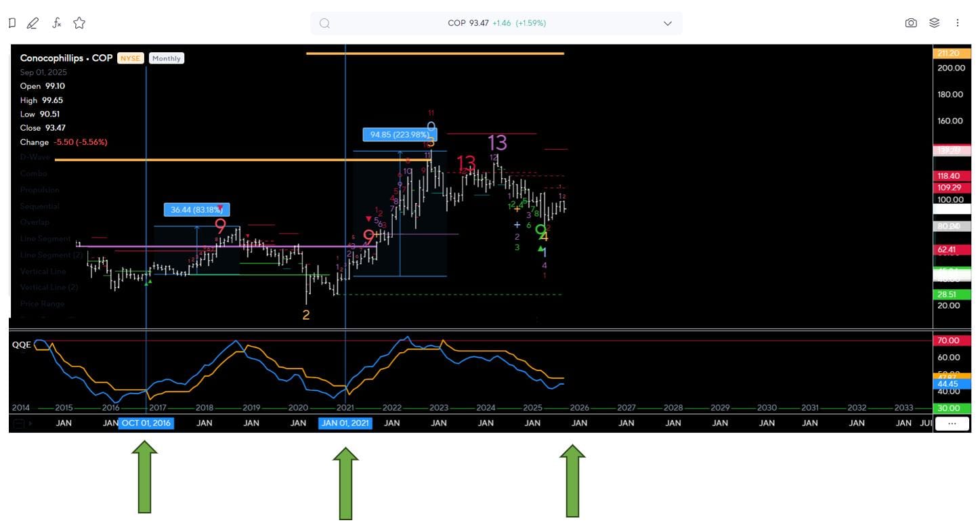Toggle the D-Wave indicator label
This screenshot has height=529, width=980.
click(x=35, y=157)
